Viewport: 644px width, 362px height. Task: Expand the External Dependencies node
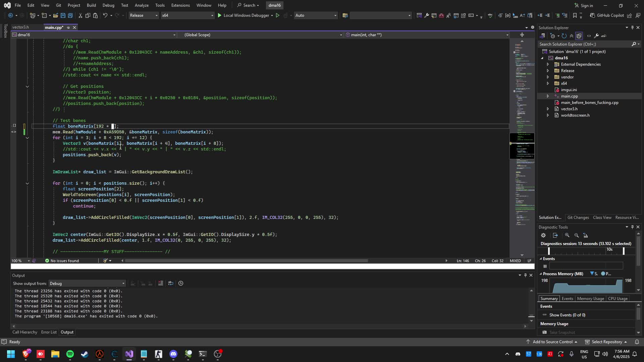(548, 64)
